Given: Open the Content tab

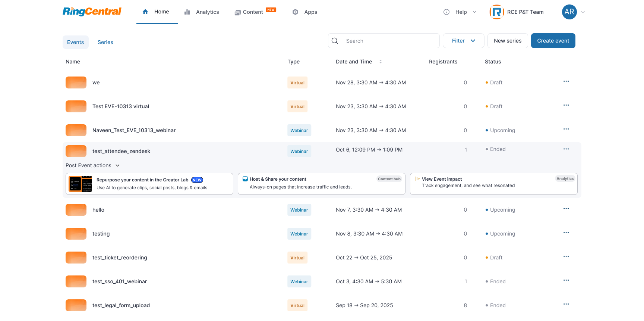Looking at the screenshot, I should pyautogui.click(x=255, y=12).
